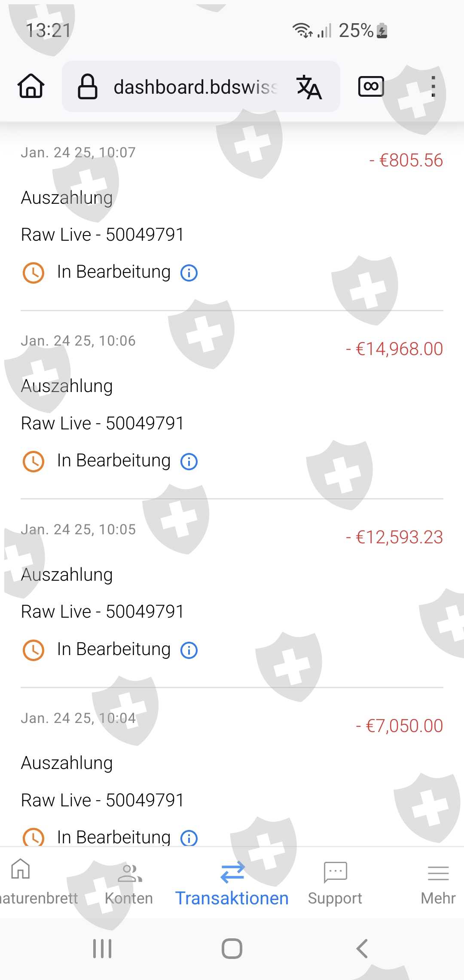Tap the Android back navigation button

[x=362, y=949]
